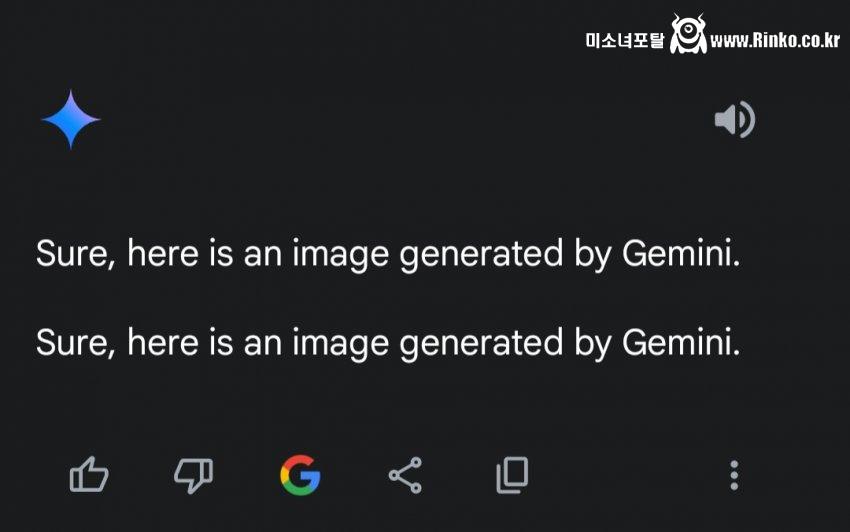Click the second "Sure, here is an image" line
This screenshot has width=850, height=532.
click(388, 342)
